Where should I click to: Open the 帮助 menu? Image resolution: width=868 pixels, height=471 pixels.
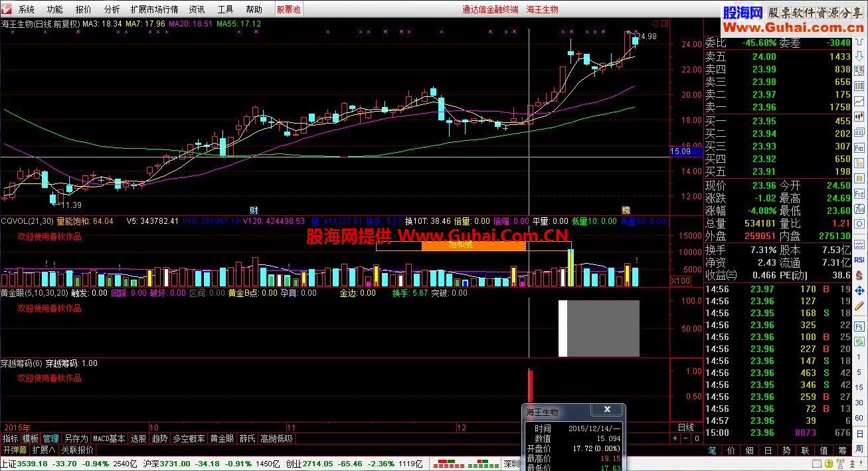click(x=254, y=9)
